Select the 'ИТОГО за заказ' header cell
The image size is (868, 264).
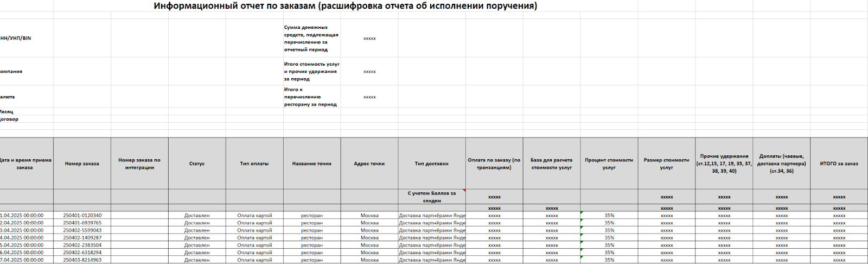(x=839, y=164)
